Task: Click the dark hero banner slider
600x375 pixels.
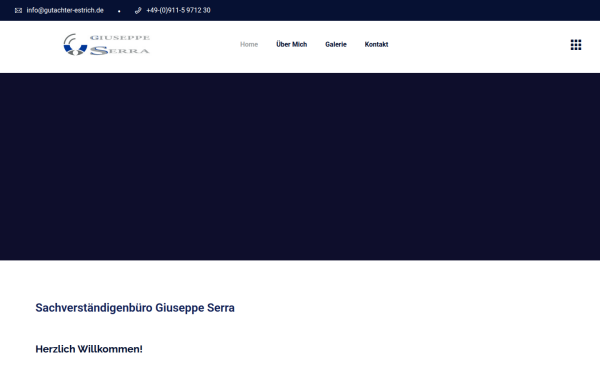Action: pos(300,166)
